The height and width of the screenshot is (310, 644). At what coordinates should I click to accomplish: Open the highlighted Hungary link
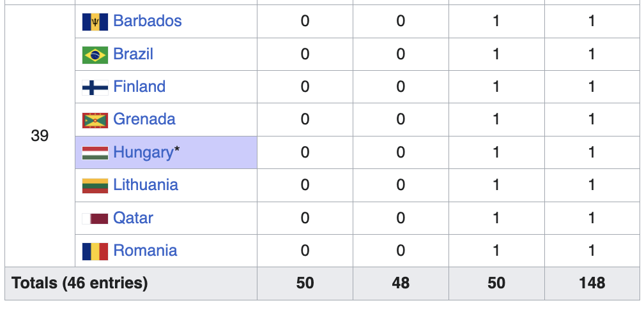click(x=143, y=152)
